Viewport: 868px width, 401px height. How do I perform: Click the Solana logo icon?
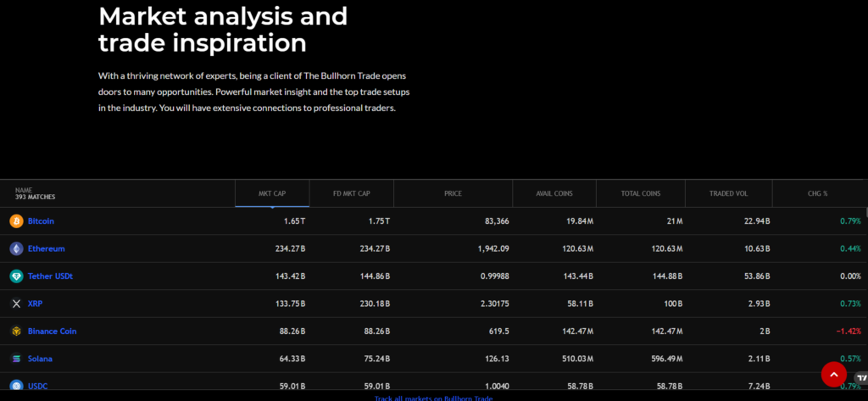click(x=15, y=359)
